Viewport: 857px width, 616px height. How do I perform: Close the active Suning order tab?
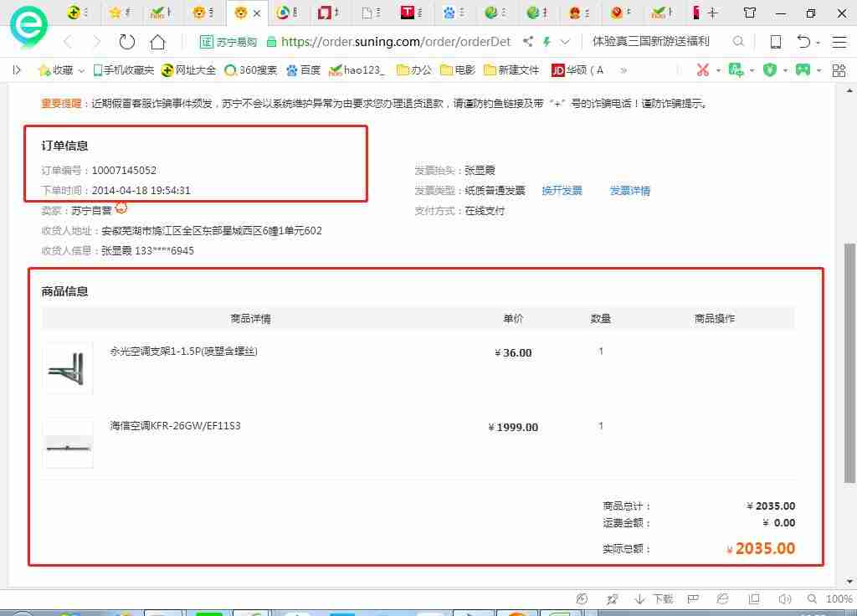[x=256, y=13]
